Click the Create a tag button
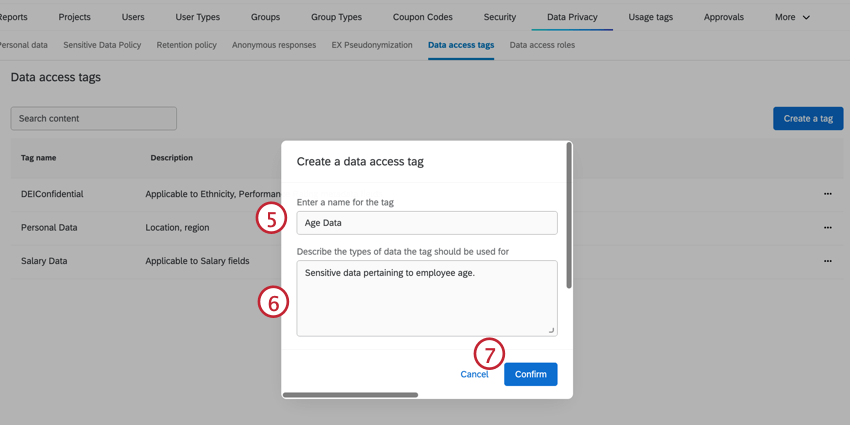Viewport: 850px width, 425px height. tap(807, 118)
